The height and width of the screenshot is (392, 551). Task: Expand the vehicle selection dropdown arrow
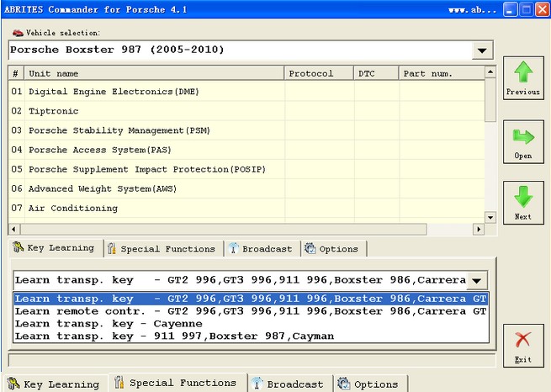coord(482,50)
